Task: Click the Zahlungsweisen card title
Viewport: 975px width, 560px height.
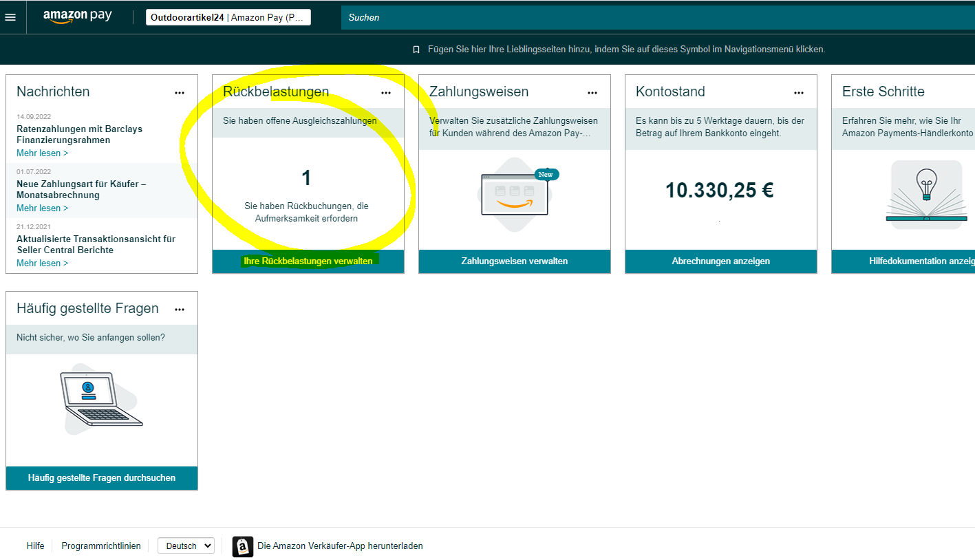Action: tap(479, 91)
